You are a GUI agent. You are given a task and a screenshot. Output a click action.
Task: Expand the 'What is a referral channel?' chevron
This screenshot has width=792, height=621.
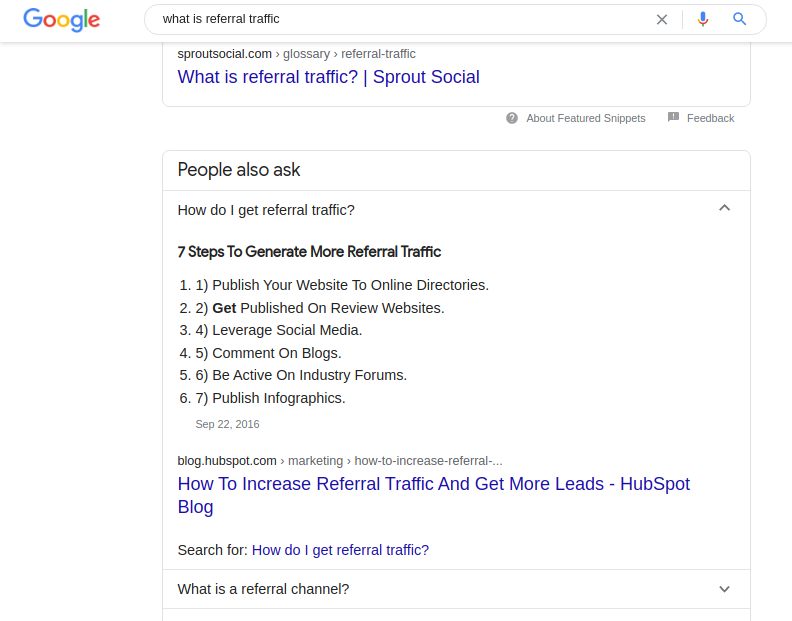coord(725,589)
